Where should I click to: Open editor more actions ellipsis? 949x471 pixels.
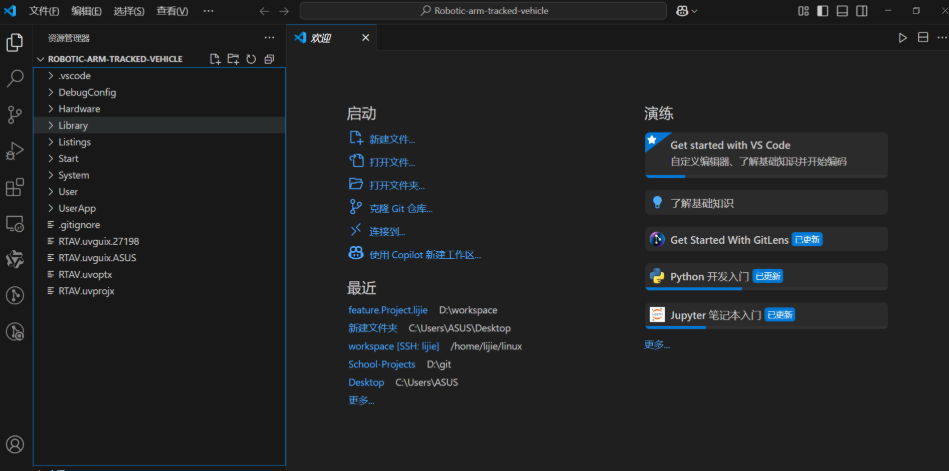[x=942, y=38]
